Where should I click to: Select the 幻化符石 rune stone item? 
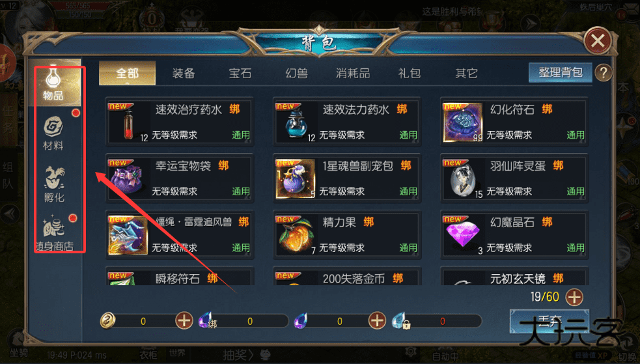click(x=514, y=122)
